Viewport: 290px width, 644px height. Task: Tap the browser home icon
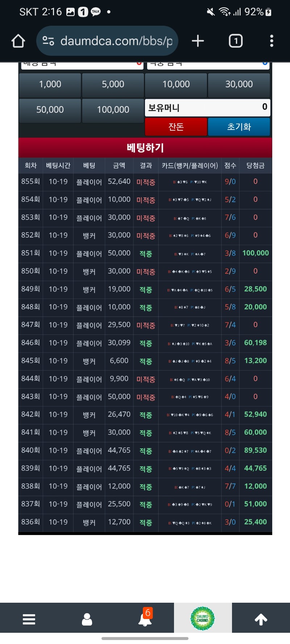tap(18, 41)
